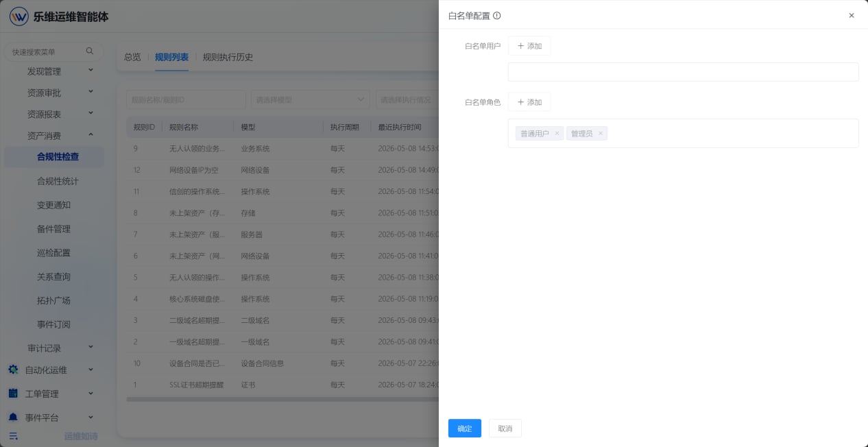Expand the 工单管理 menu chevron

pos(91,394)
